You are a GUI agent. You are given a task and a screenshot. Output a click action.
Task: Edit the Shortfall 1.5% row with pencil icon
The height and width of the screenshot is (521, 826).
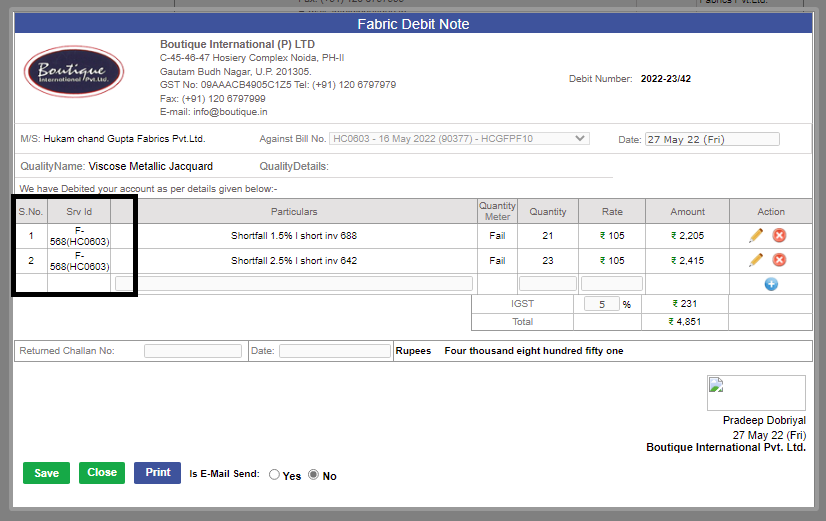[x=756, y=235]
